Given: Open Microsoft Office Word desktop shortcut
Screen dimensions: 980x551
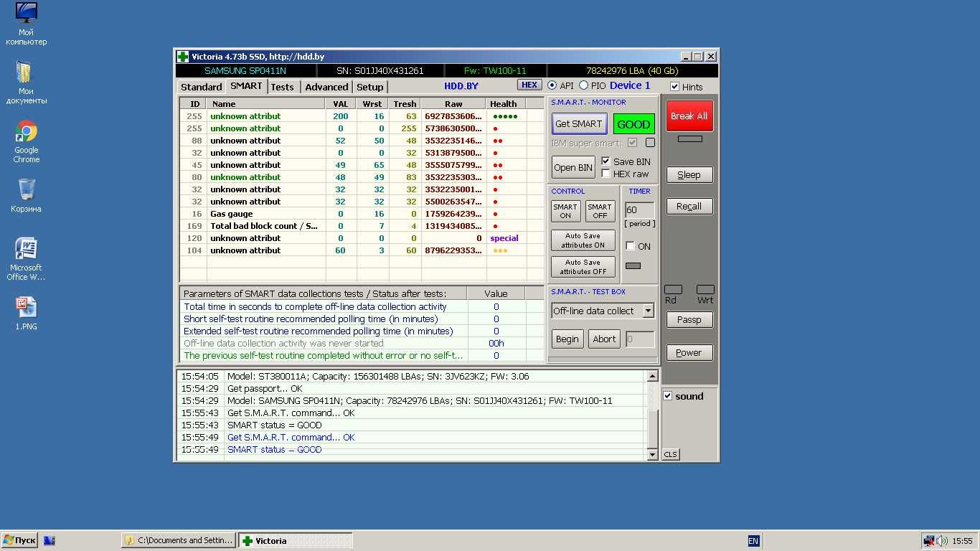Looking at the screenshot, I should (x=27, y=259).
